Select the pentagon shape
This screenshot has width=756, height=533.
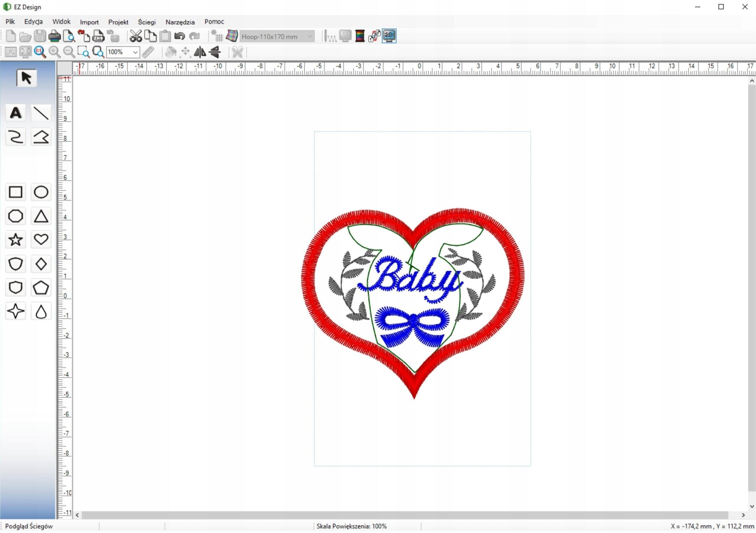click(41, 288)
